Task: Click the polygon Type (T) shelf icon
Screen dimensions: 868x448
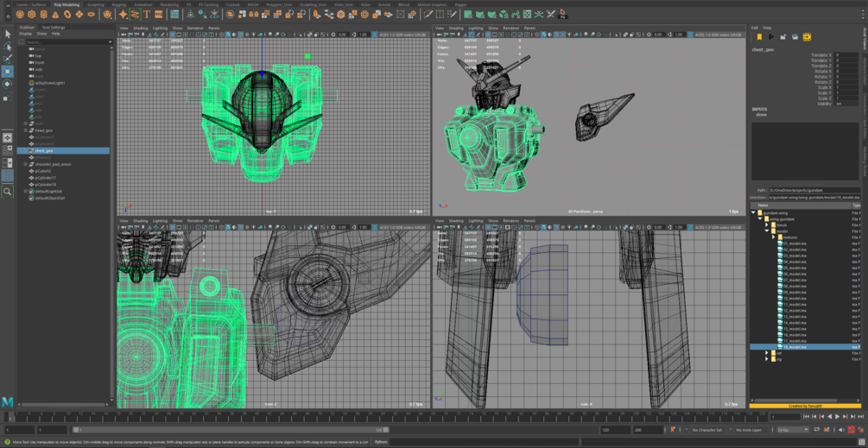Action: (x=147, y=14)
